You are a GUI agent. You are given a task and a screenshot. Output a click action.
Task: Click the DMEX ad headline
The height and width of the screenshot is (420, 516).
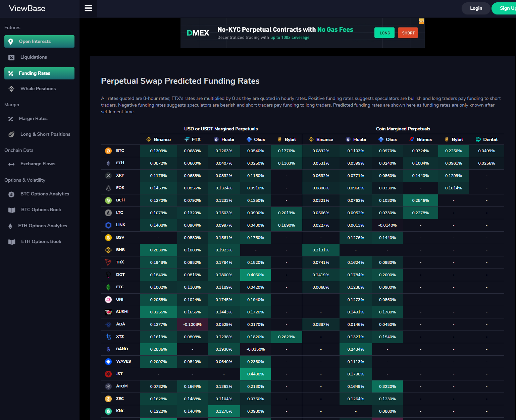[285, 30]
